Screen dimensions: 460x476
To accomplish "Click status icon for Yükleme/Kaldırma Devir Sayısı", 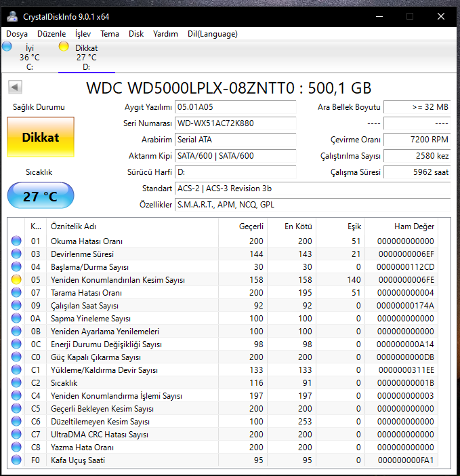I will (16, 370).
